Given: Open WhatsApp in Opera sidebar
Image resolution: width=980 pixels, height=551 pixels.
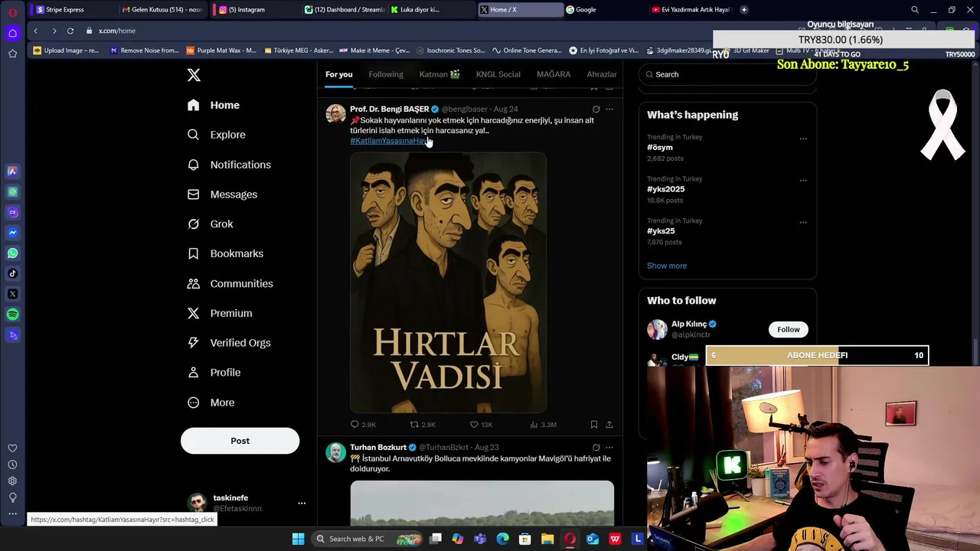Looking at the screenshot, I should 12,253.
